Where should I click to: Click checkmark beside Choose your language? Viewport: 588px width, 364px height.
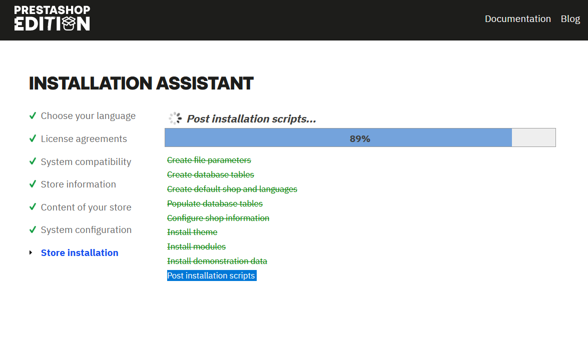[33, 116]
